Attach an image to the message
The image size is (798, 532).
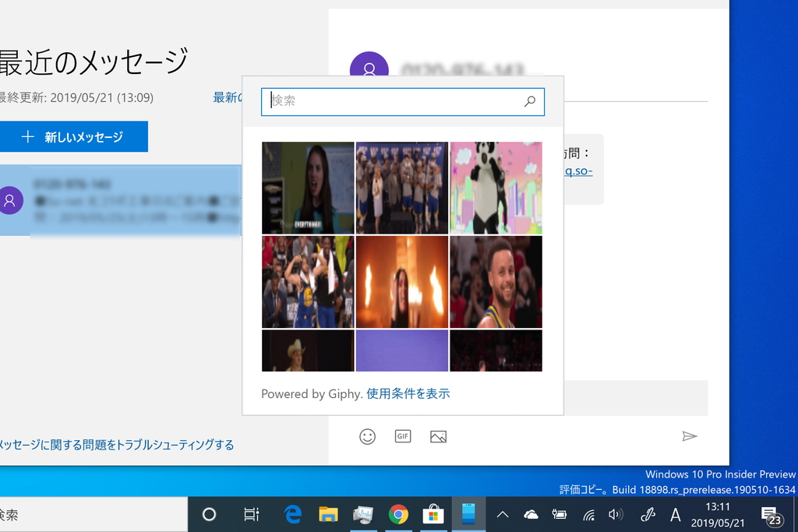tap(438, 436)
